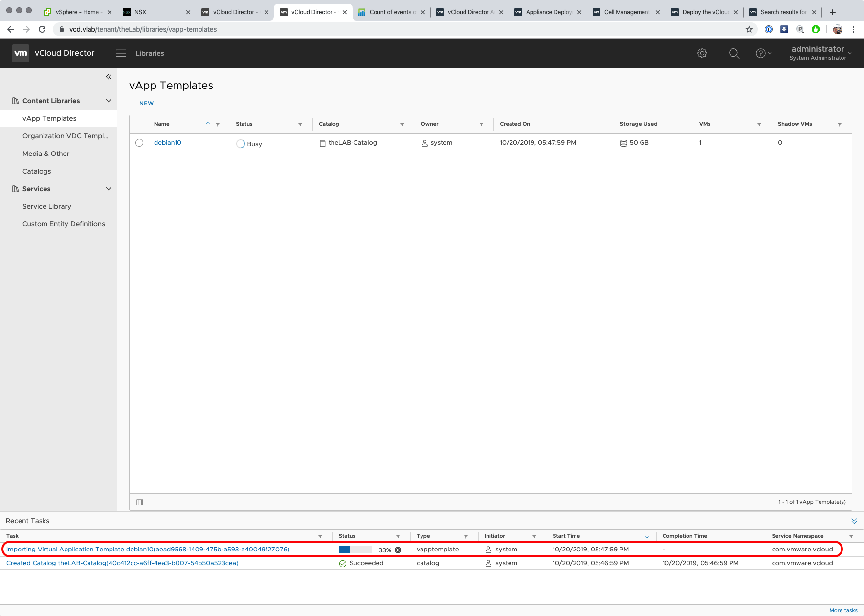Viewport: 864px width, 616px height.
Task: Collapse the Content Libraries section
Action: (x=109, y=101)
